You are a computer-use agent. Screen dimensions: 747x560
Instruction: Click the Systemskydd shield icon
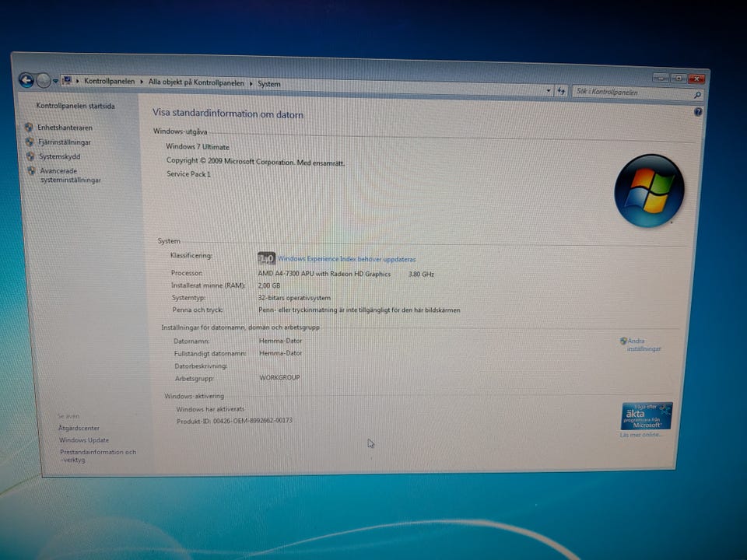30,156
